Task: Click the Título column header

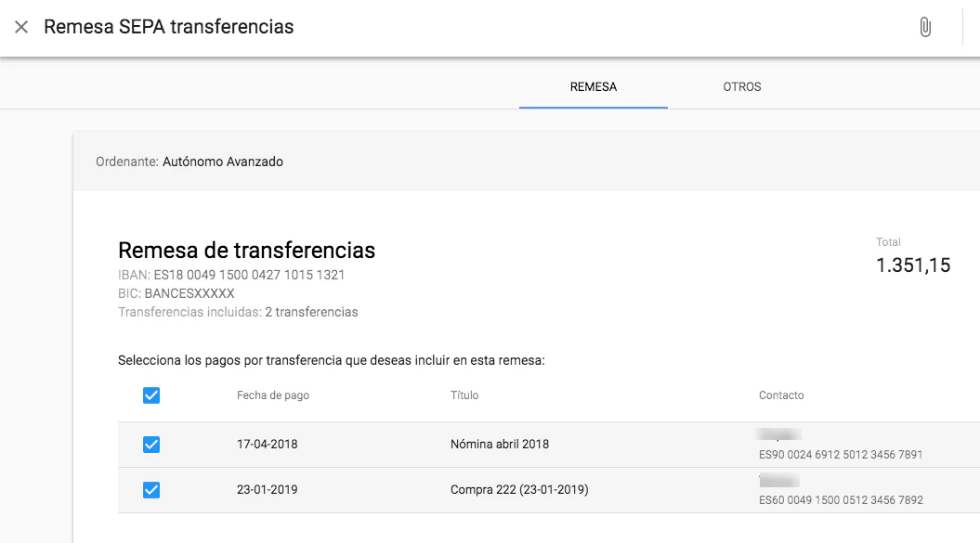Action: pyautogui.click(x=464, y=395)
